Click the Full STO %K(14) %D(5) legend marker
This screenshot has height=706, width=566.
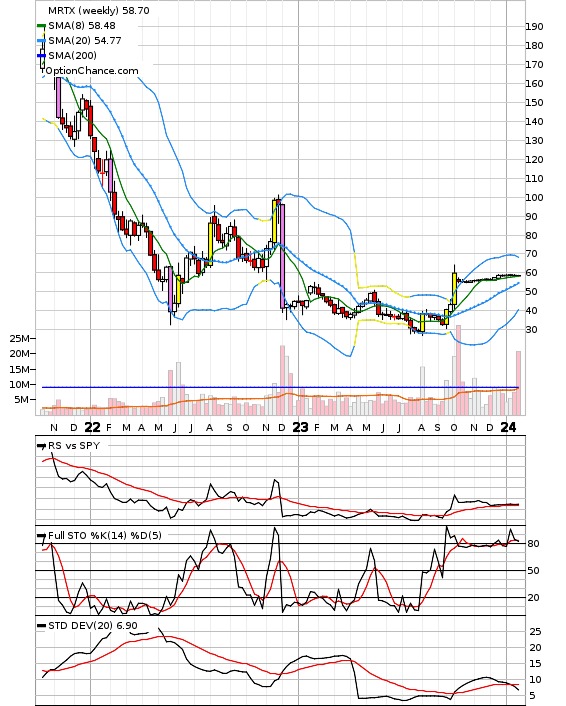pos(41,536)
